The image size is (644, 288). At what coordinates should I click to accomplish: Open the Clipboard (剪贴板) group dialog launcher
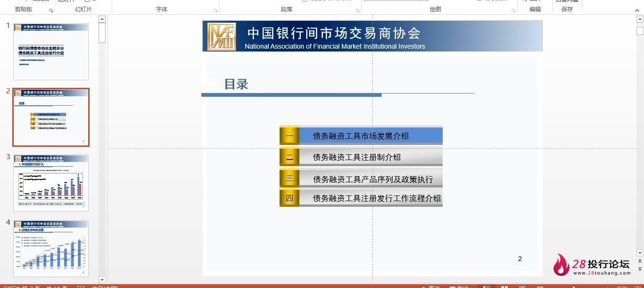coord(51,10)
